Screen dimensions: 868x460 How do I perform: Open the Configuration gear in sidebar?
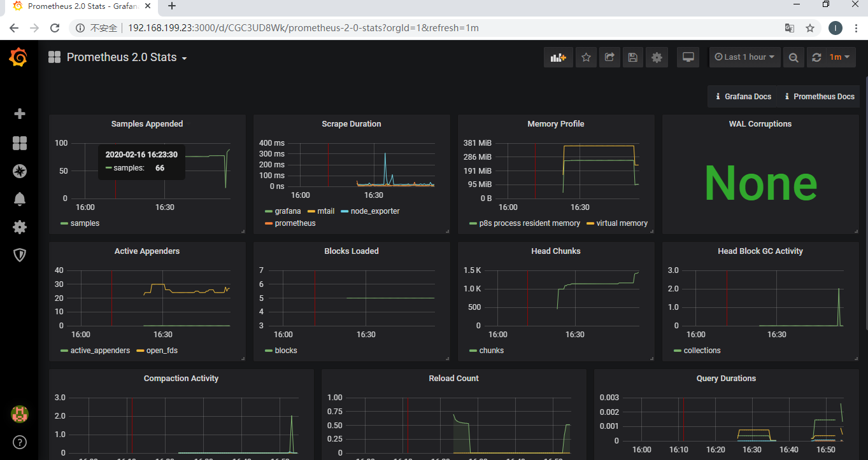(x=20, y=227)
